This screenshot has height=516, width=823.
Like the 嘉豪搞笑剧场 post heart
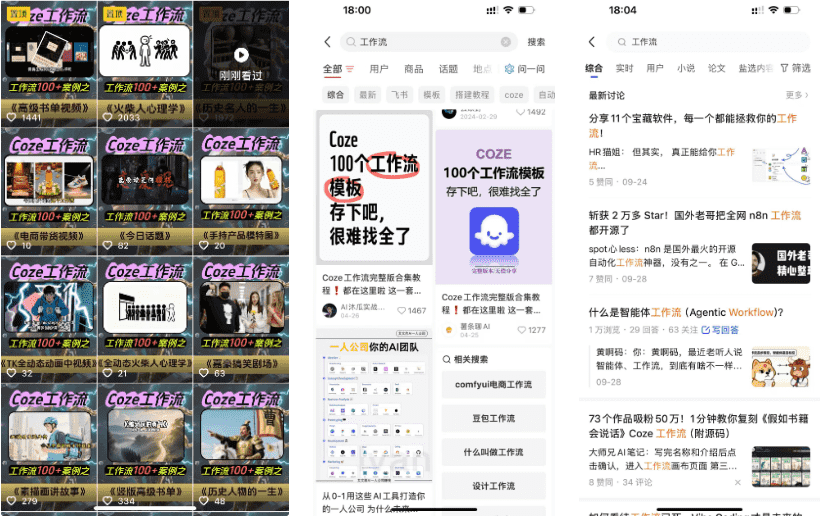pyautogui.click(x=204, y=373)
